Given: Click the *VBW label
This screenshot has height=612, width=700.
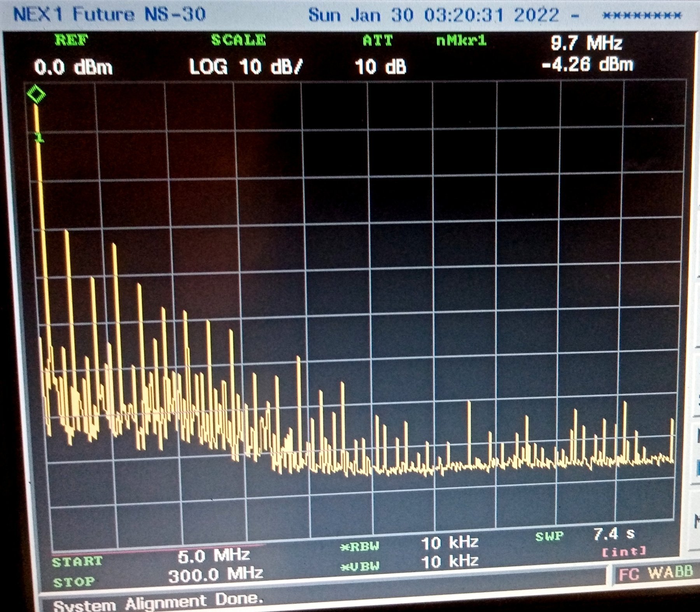Looking at the screenshot, I should coord(360,566).
